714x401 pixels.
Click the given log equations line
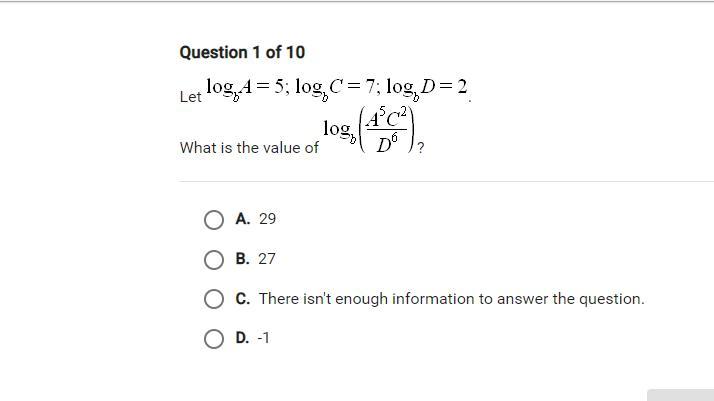pos(337,89)
